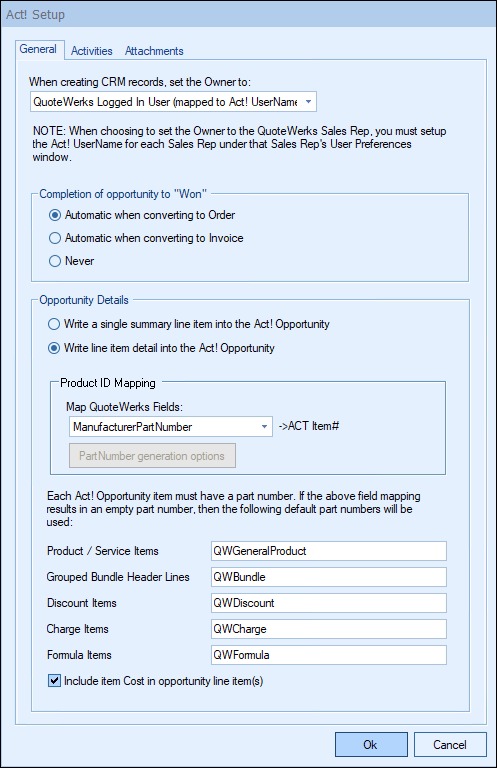Open the Owner setting dropdown

click(x=173, y=102)
